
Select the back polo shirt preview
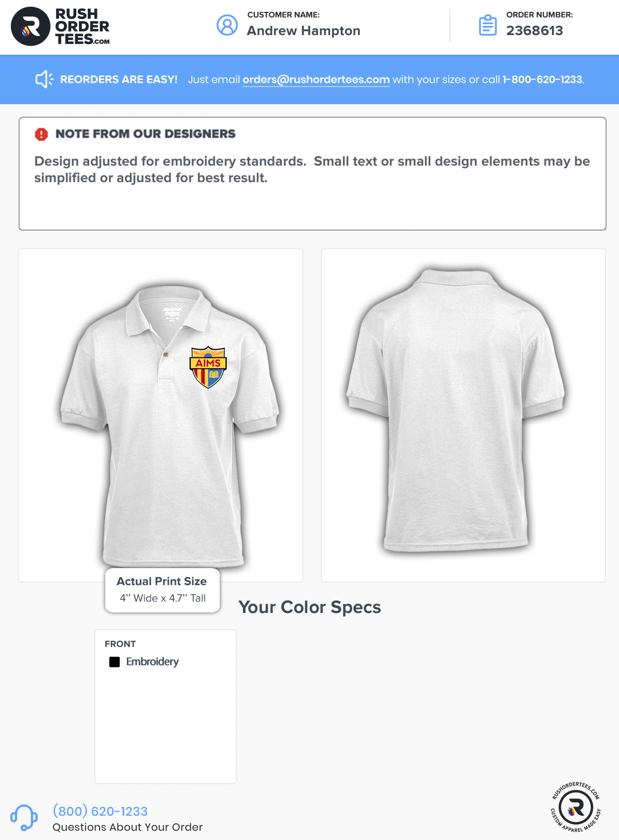point(463,415)
